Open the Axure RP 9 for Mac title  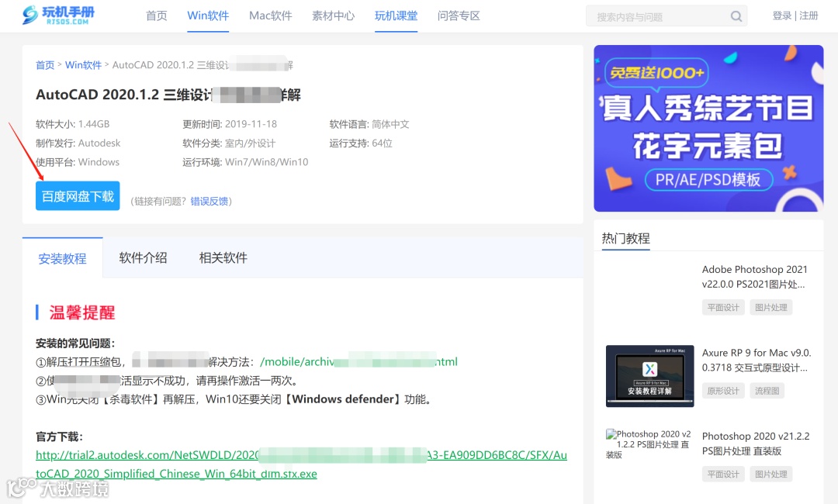(757, 360)
